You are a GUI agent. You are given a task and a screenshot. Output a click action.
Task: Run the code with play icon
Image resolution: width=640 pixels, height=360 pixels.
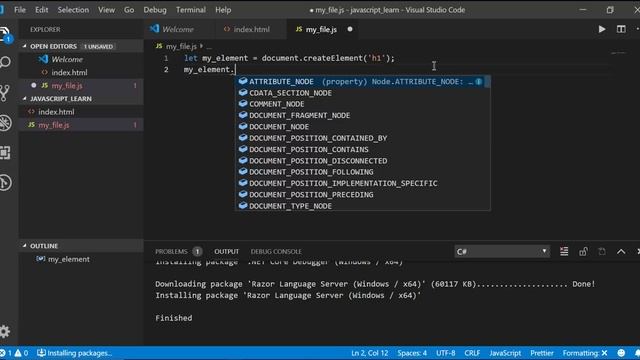(602, 29)
